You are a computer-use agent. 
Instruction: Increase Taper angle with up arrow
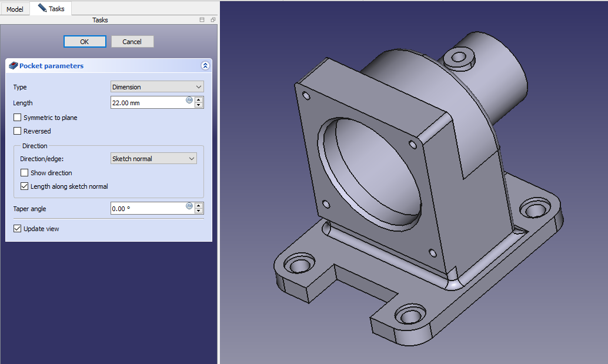coord(199,205)
